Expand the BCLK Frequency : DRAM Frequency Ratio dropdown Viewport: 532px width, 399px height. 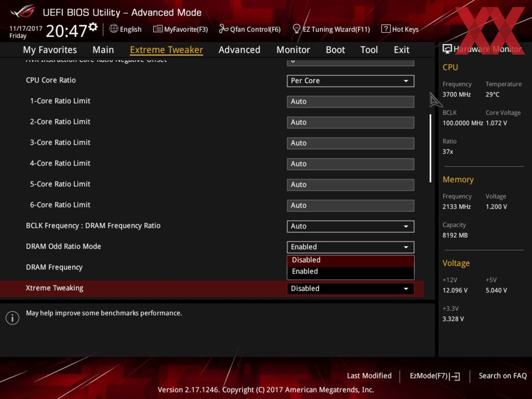[350, 226]
